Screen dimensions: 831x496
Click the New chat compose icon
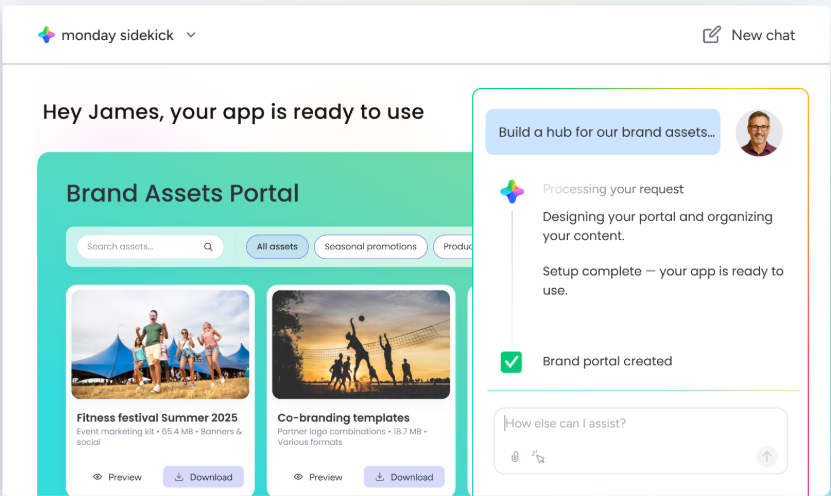[x=712, y=35]
